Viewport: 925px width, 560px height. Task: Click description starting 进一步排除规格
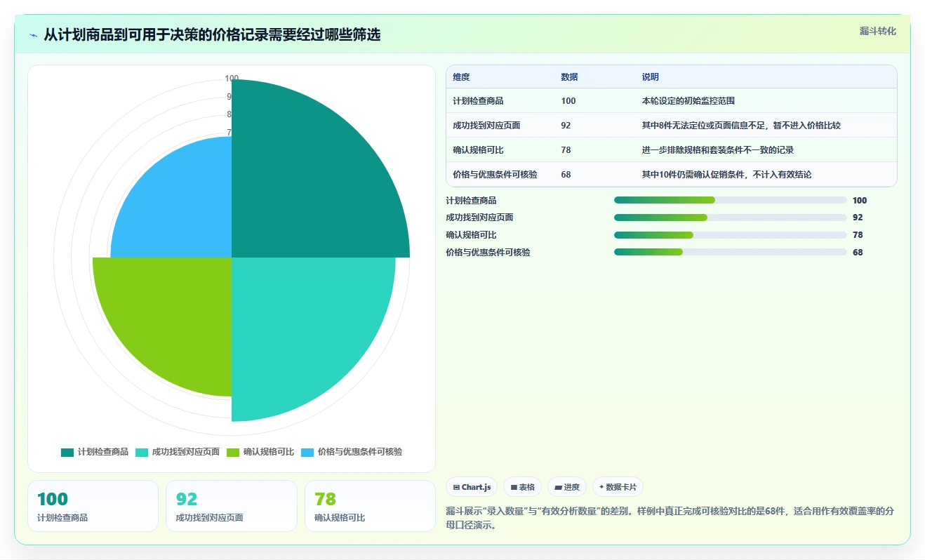(x=717, y=150)
